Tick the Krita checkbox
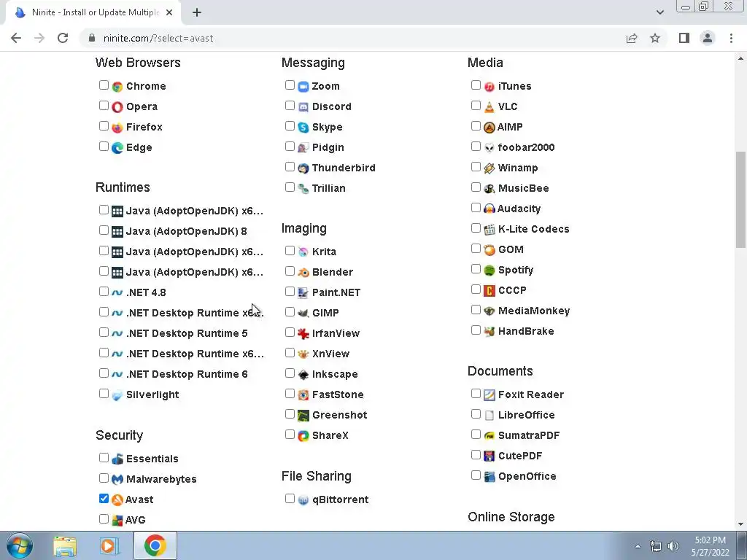Screen dimensions: 747x560 pyautogui.click(x=290, y=251)
